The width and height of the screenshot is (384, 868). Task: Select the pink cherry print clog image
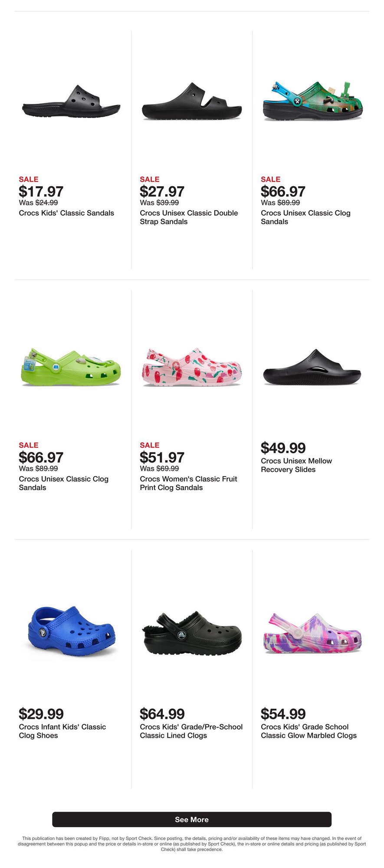coord(192,367)
